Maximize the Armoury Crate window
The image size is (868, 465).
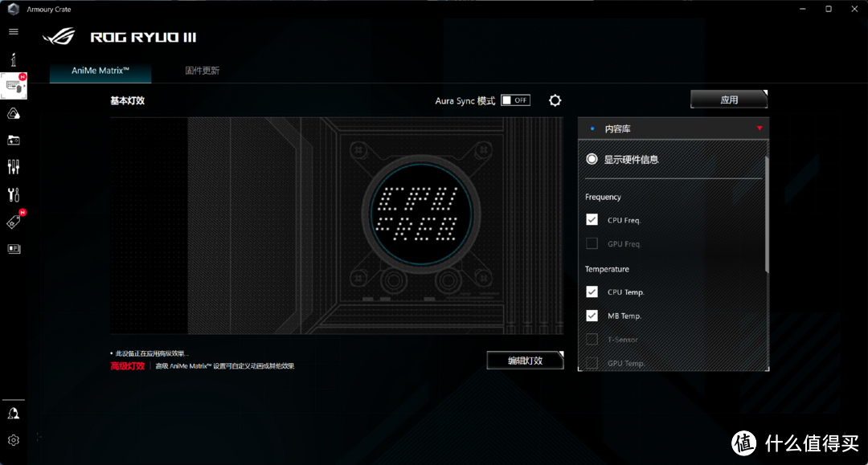coord(828,9)
